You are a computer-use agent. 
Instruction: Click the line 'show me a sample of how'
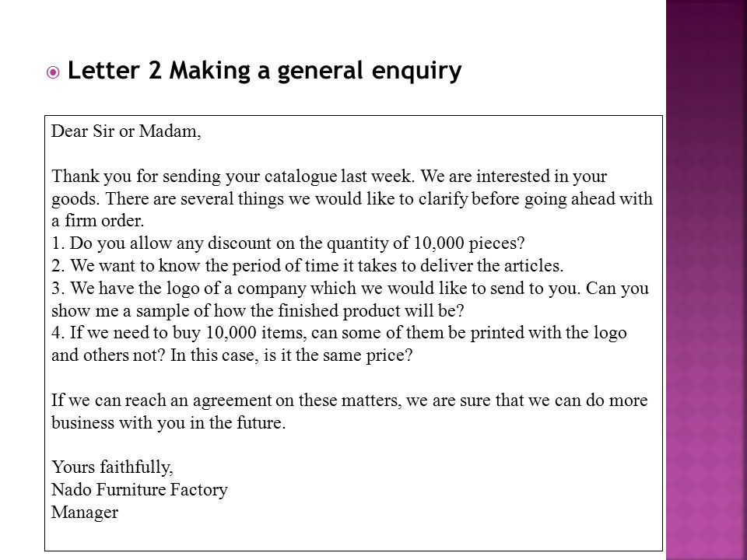(258, 310)
